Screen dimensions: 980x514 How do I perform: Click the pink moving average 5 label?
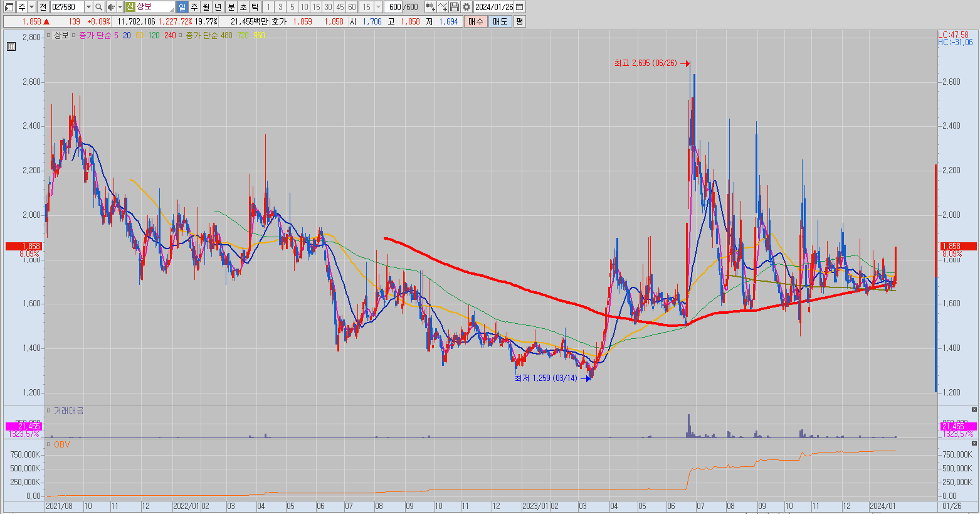pos(116,36)
